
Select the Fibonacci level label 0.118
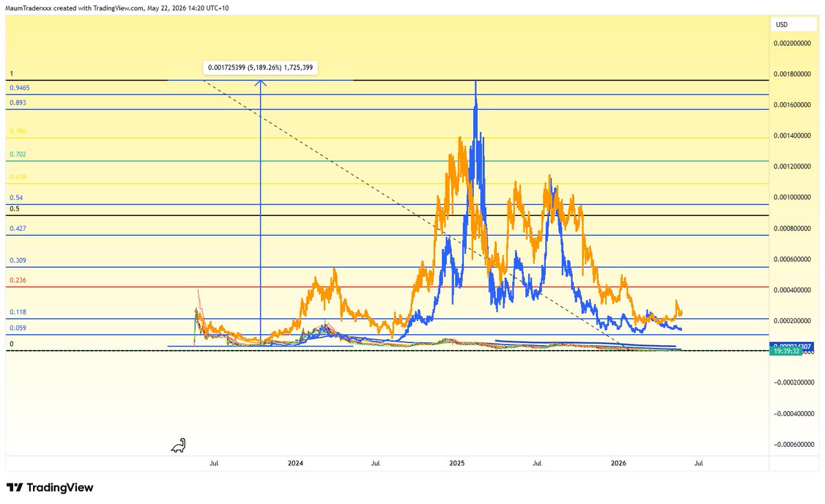click(18, 312)
